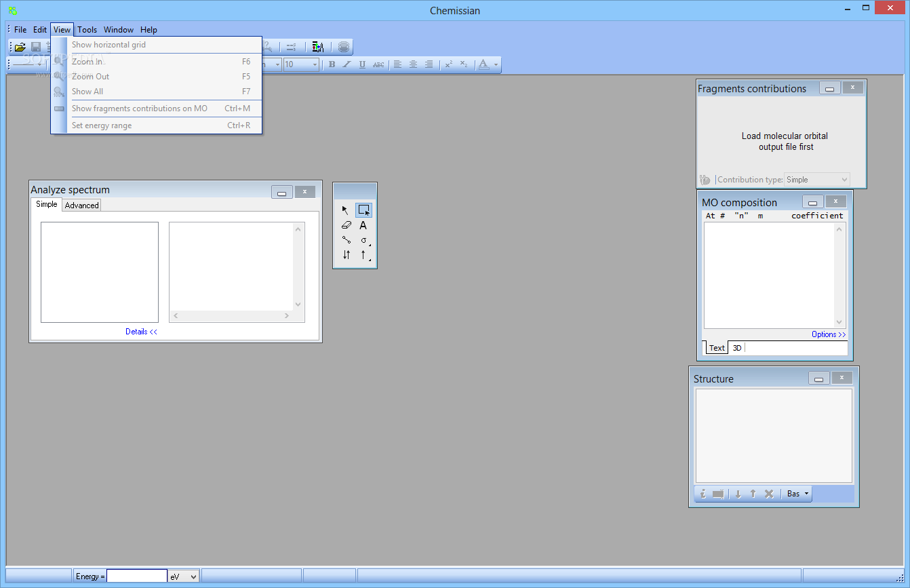Image resolution: width=910 pixels, height=588 pixels.
Task: Align text left
Action: (x=398, y=64)
